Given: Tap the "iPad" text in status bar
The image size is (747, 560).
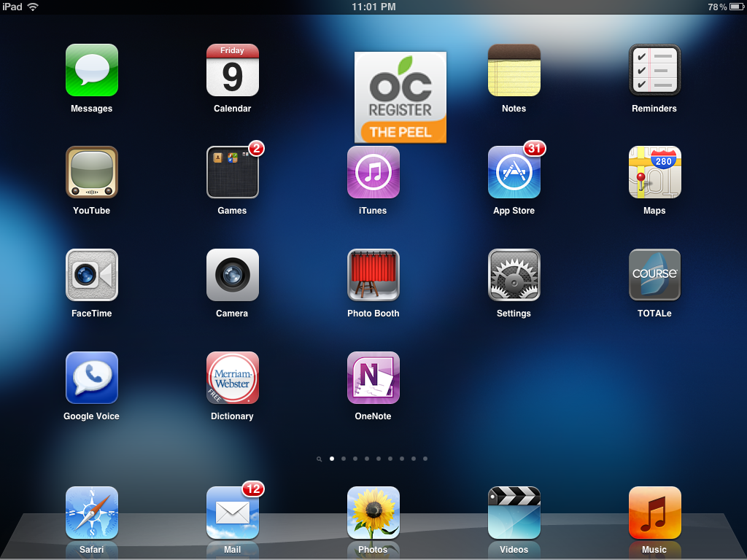Looking at the screenshot, I should click(x=12, y=7).
